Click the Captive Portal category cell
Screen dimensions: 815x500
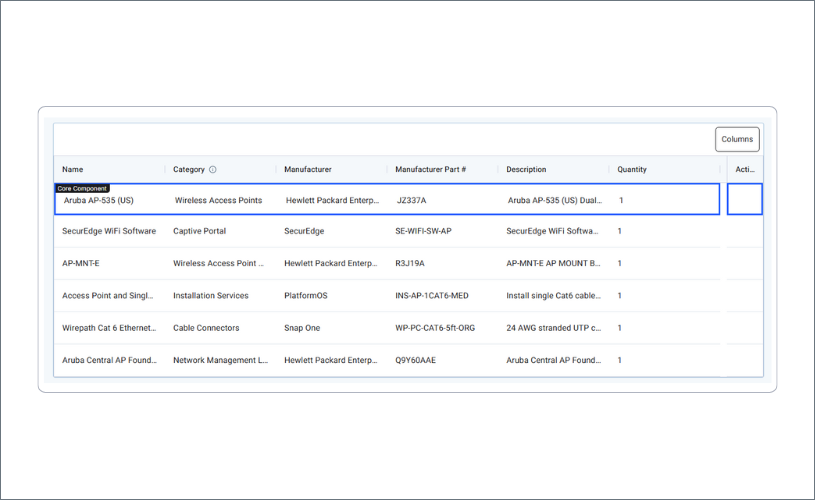point(200,231)
